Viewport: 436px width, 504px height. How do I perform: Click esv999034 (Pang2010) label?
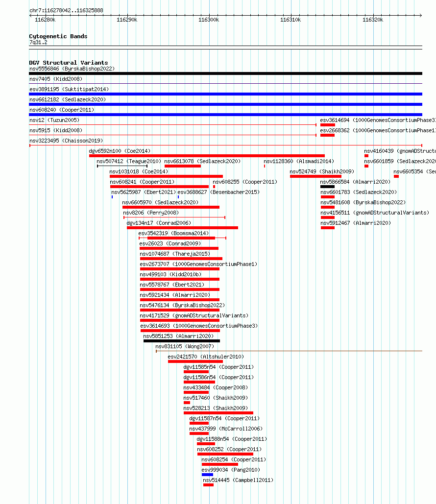click(x=231, y=470)
